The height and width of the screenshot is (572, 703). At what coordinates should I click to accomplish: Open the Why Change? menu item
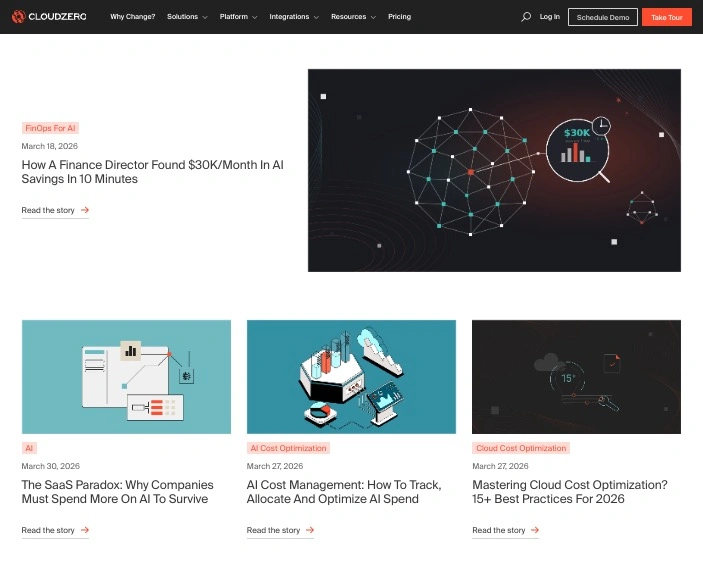[132, 17]
